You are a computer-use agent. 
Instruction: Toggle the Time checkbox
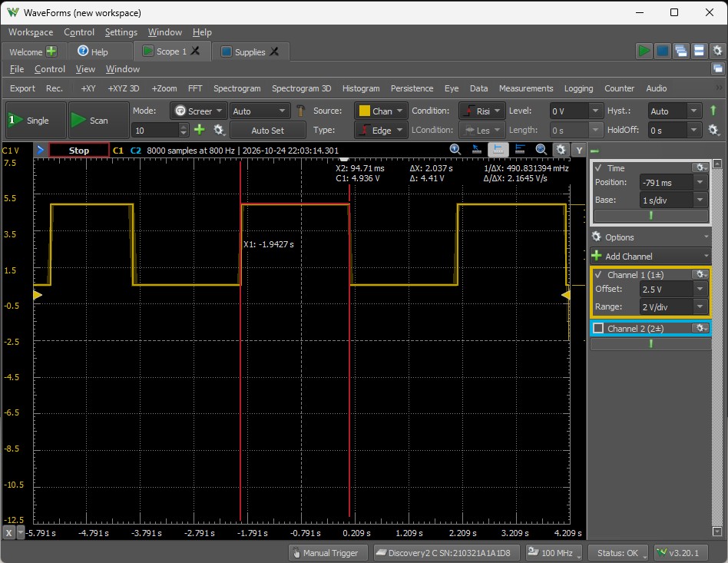(598, 168)
